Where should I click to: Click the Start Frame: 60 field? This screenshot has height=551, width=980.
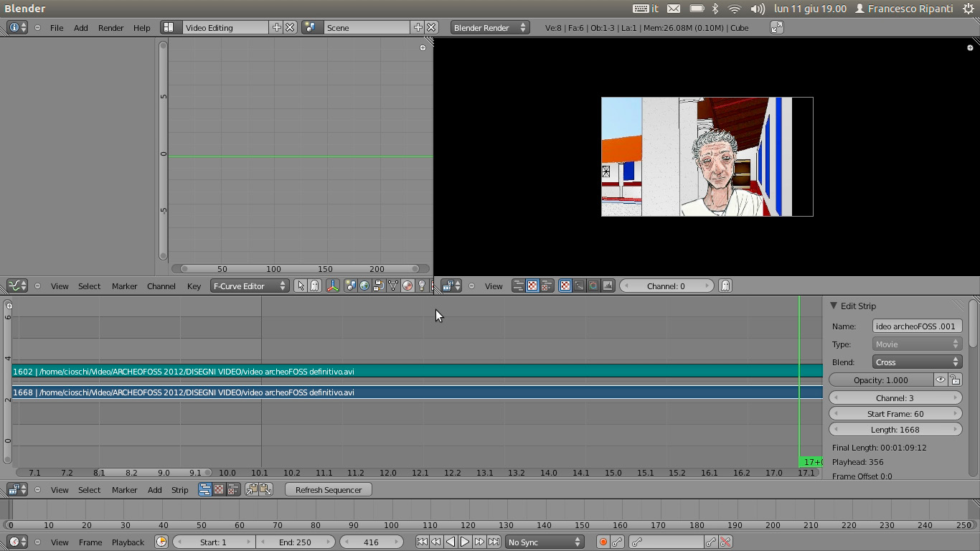895,413
